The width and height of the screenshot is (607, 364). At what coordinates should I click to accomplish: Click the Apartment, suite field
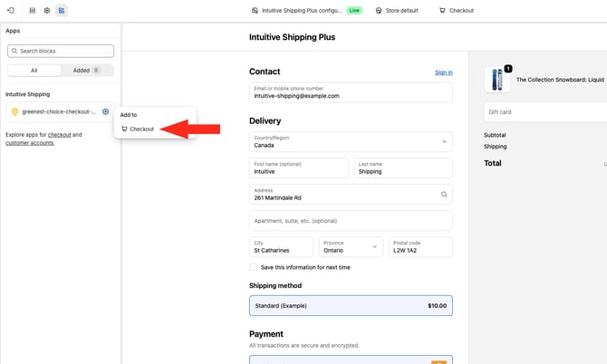pos(351,221)
